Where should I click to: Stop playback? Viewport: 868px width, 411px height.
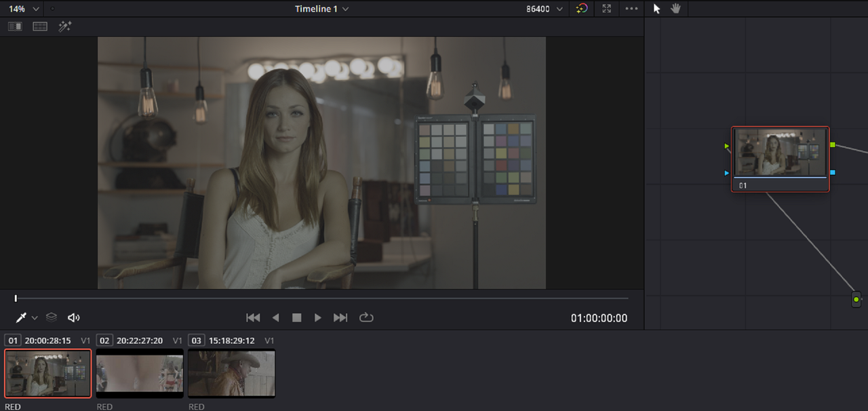(296, 317)
